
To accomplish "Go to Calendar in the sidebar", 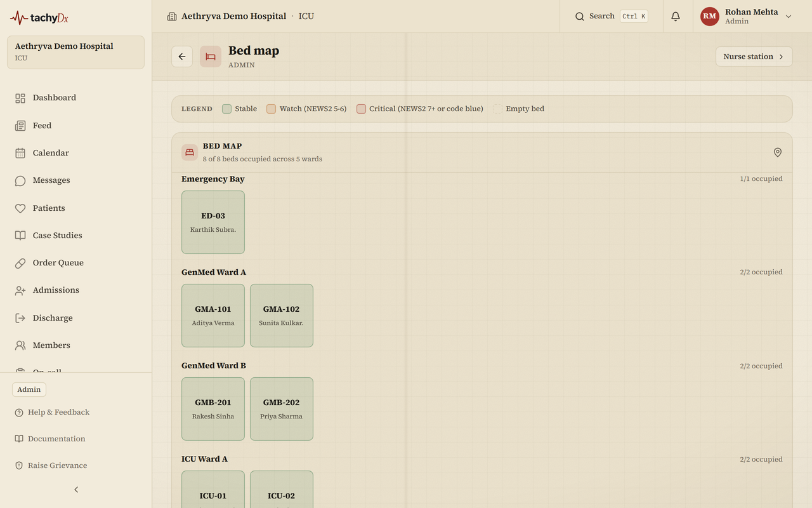I will pos(75,153).
